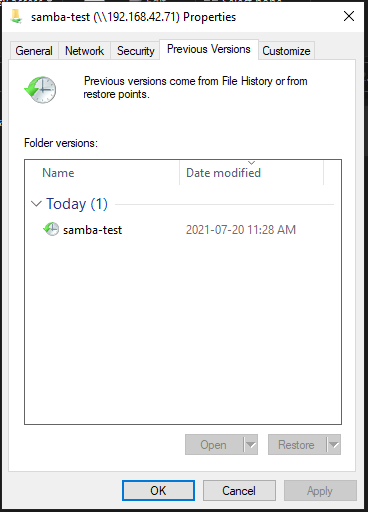The width and height of the screenshot is (368, 512).
Task: Click the Restore button
Action: coord(297,444)
